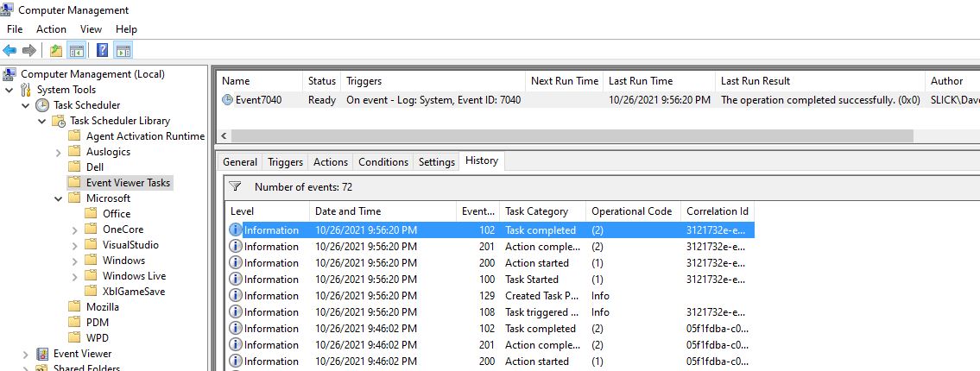Collapse the Task Scheduler node

26,105
